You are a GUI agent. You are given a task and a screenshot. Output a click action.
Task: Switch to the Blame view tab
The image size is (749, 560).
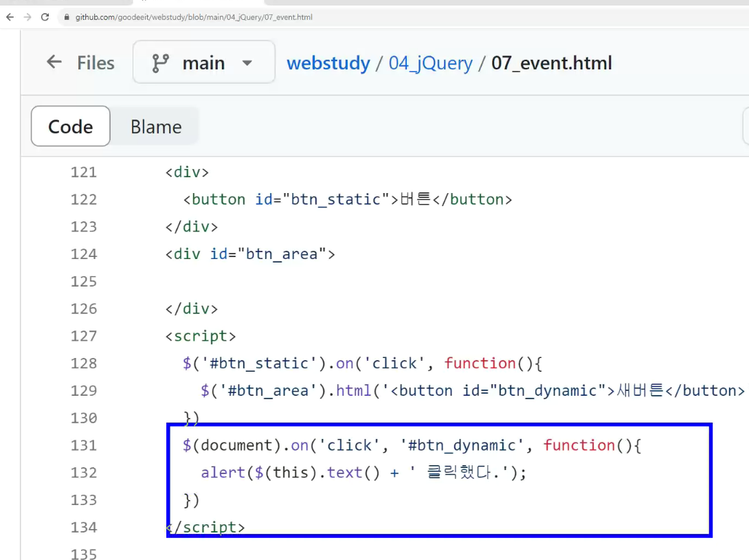[156, 126]
